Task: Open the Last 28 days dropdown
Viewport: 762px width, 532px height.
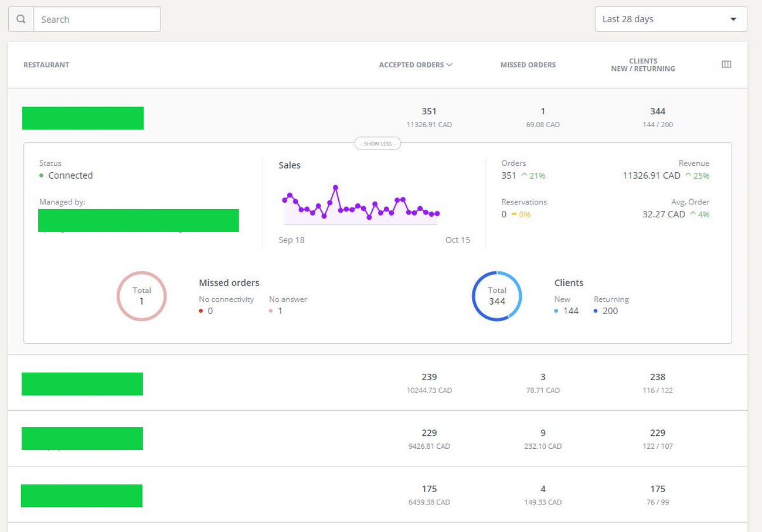Action: click(671, 19)
